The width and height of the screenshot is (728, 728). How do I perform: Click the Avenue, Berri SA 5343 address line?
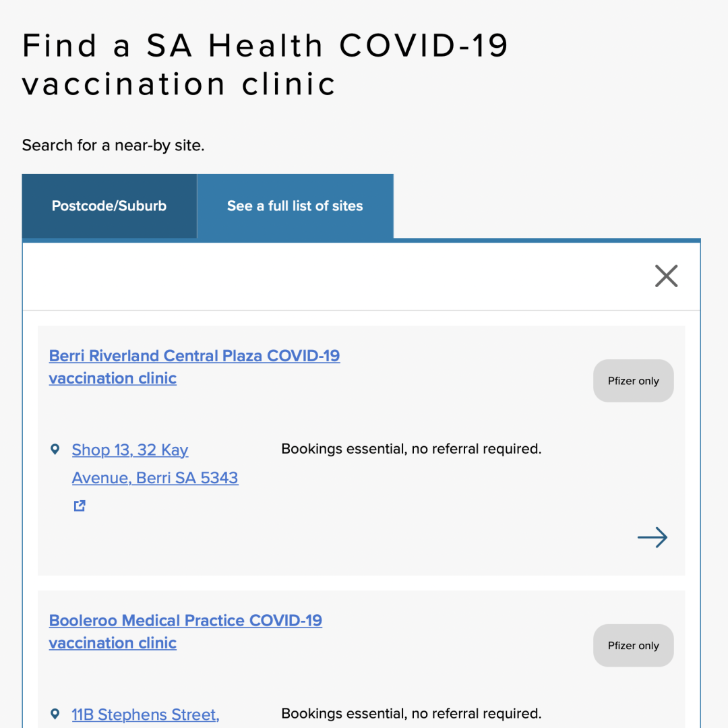(154, 478)
